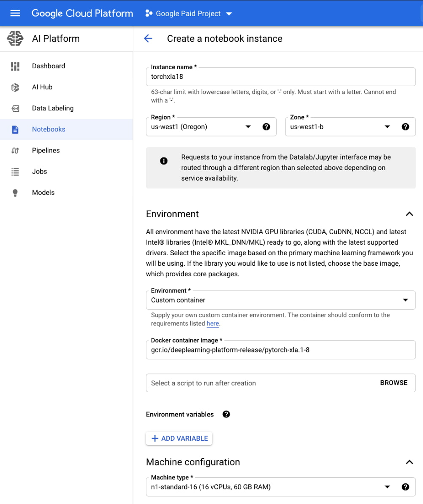Viewport: 423px width, 504px height.
Task: Open the Zone dropdown us-west1-b
Action: click(x=350, y=126)
